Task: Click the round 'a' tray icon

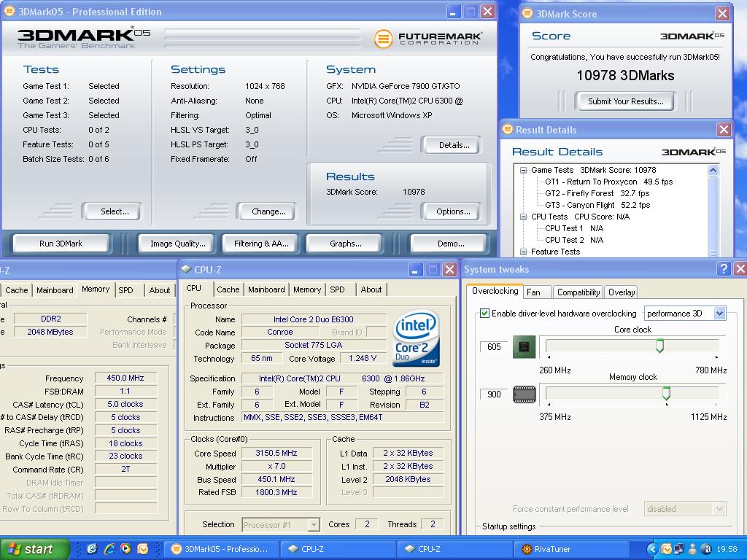Action: coord(706,549)
